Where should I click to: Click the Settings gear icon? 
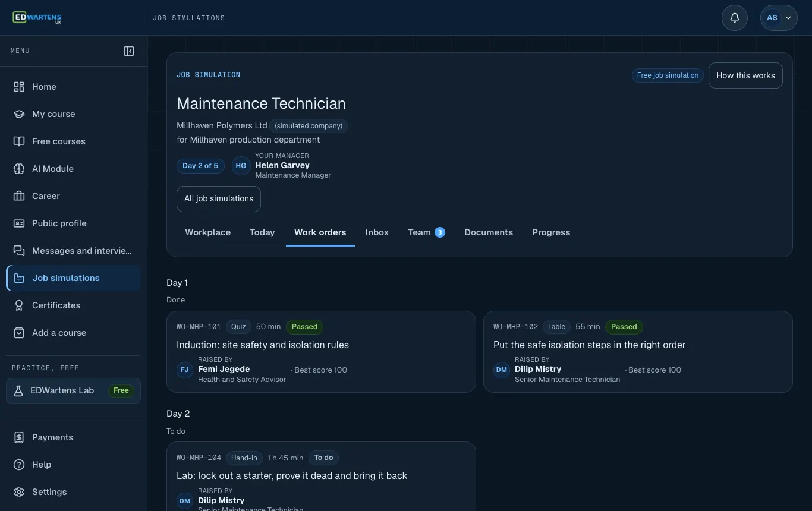pos(19,492)
